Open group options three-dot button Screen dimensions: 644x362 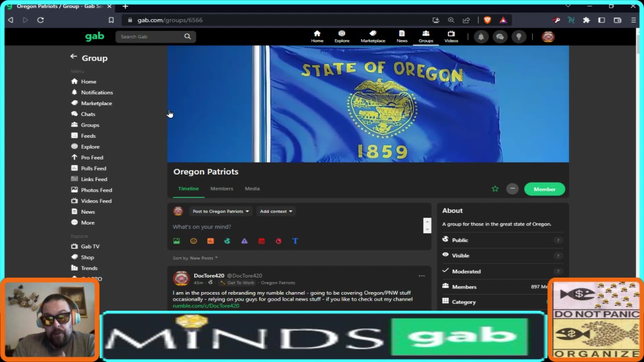click(512, 189)
